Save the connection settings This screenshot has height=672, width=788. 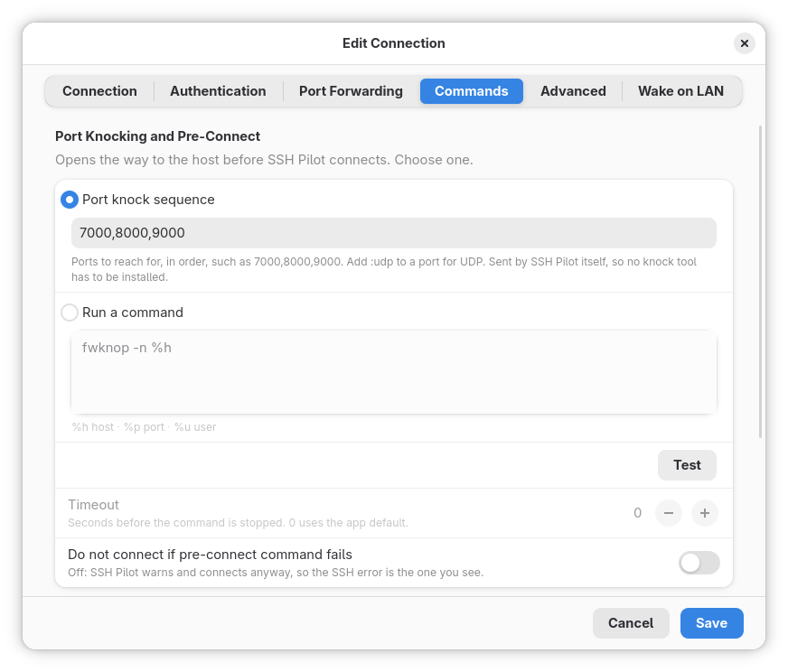(x=711, y=623)
